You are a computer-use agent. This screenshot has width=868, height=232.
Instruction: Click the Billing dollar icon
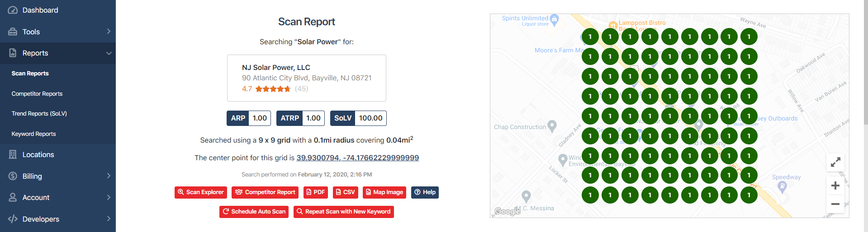pyautogui.click(x=13, y=176)
